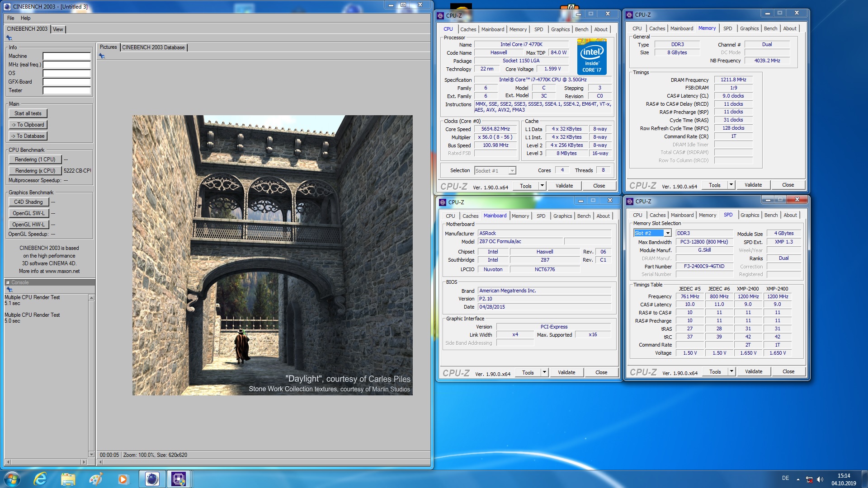868x488 pixels.
Task: Run OpenGL SW-L benchmark
Action: tap(28, 213)
